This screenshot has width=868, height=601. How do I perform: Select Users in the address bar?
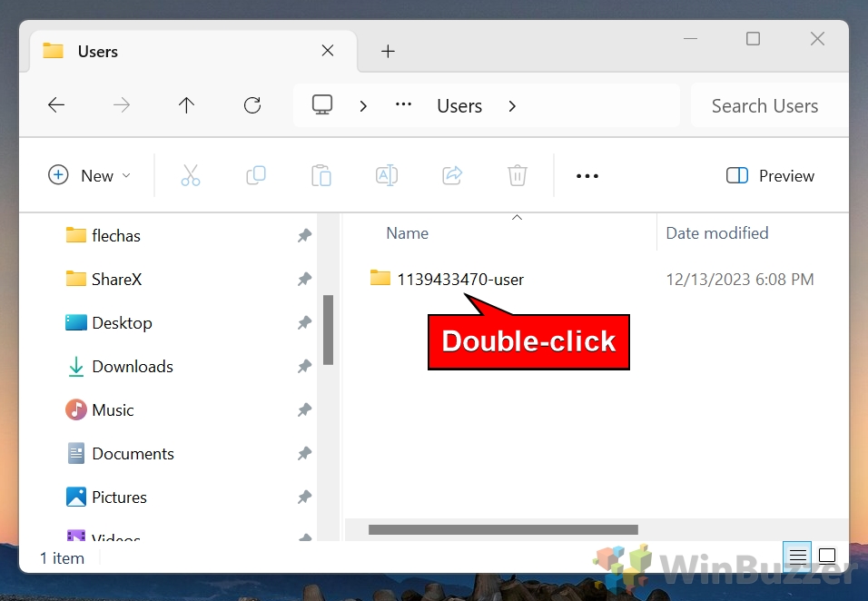tap(459, 105)
